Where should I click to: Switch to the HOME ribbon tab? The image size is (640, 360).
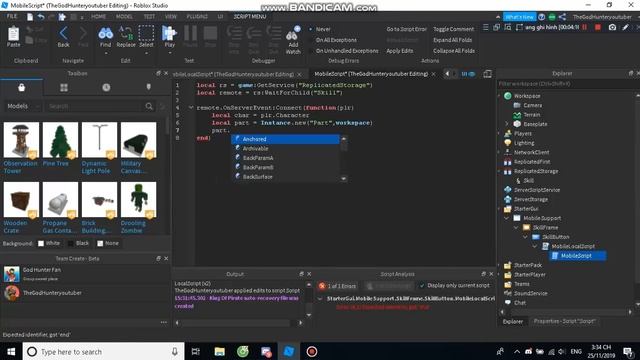pyautogui.click(x=98, y=17)
